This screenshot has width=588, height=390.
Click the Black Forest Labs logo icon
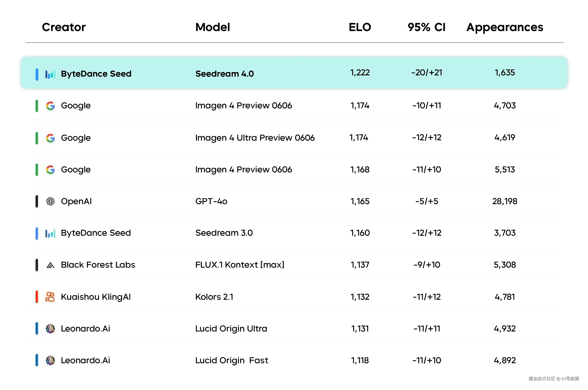tap(51, 265)
